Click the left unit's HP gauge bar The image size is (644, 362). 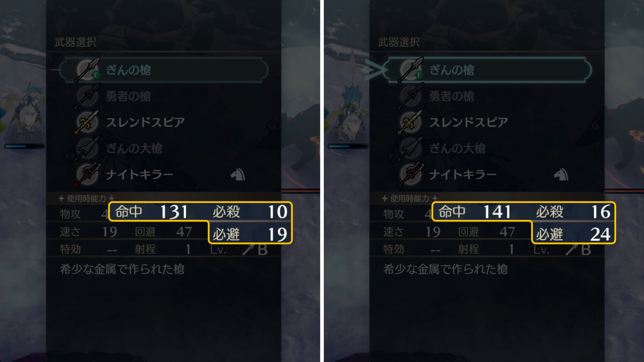24,146
